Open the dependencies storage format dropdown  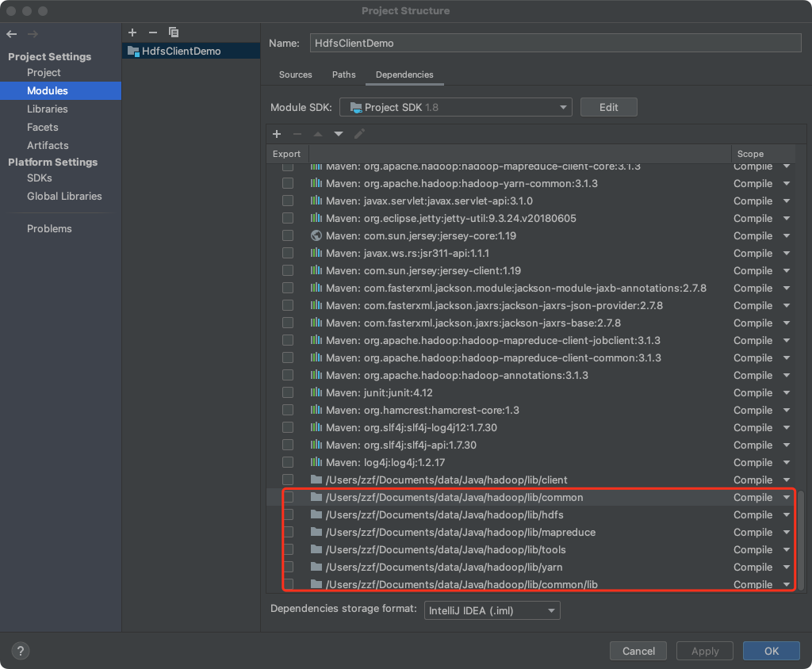[491, 610]
